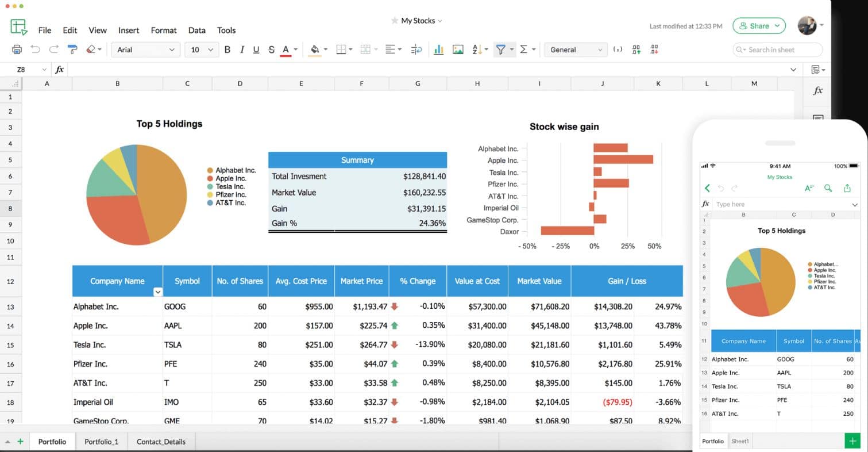Open the Arial font family dropdown
Screen dimensions: 868x452
point(146,49)
